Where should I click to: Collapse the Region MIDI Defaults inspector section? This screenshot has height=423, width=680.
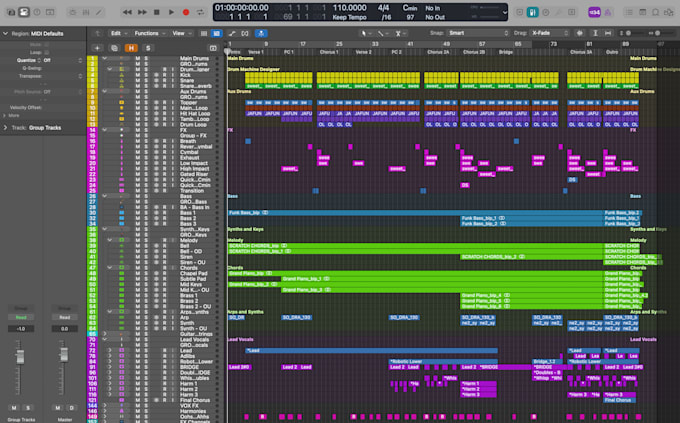pos(5,33)
